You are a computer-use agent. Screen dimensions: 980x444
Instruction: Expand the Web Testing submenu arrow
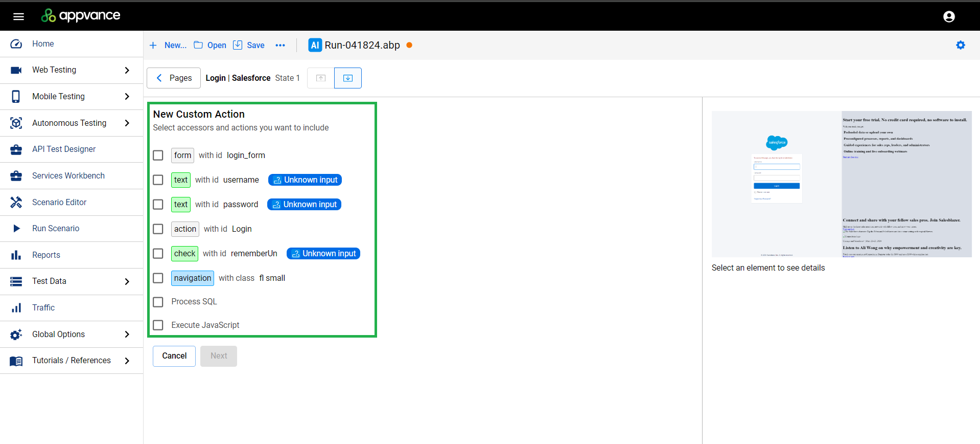(127, 70)
